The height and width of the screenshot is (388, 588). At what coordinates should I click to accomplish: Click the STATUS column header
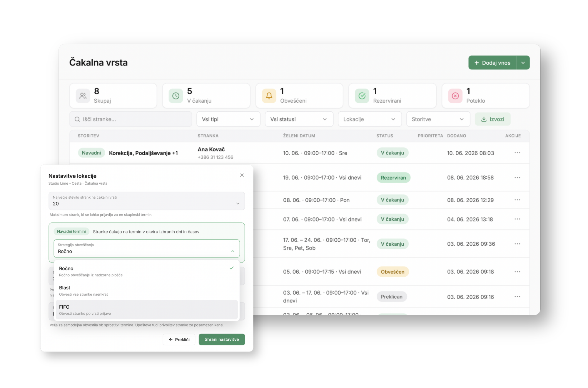[x=385, y=136]
